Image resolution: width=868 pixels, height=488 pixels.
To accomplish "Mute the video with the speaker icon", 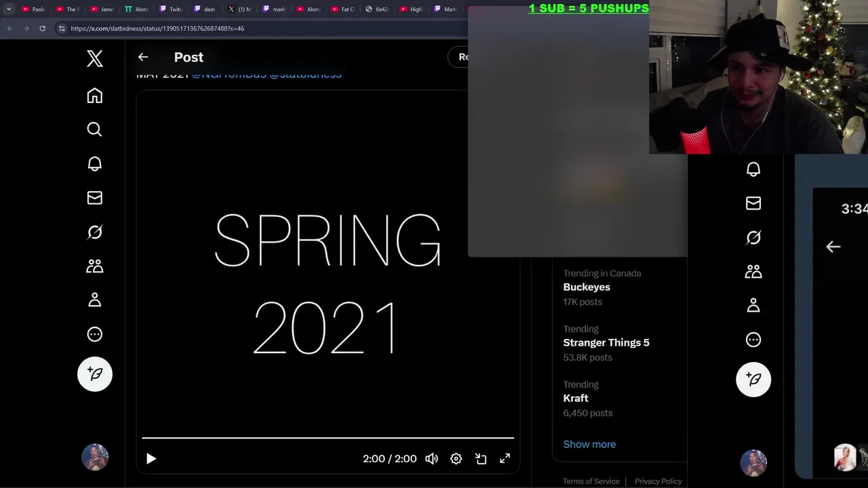I will click(x=431, y=459).
